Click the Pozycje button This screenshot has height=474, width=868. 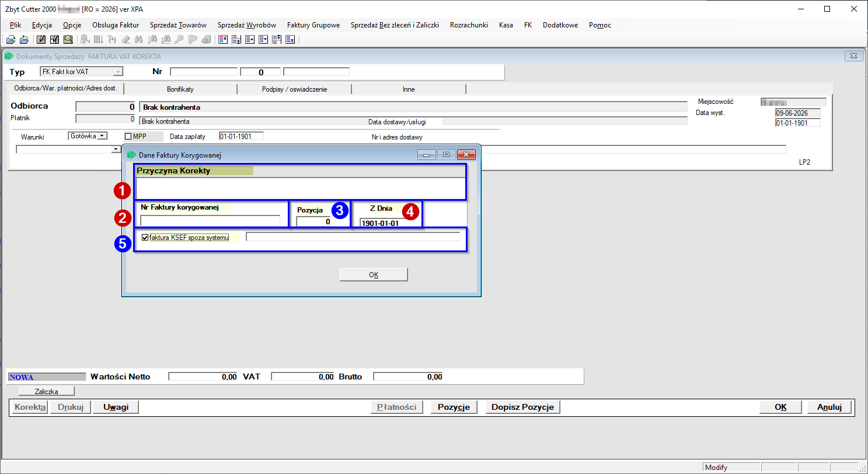click(x=454, y=407)
